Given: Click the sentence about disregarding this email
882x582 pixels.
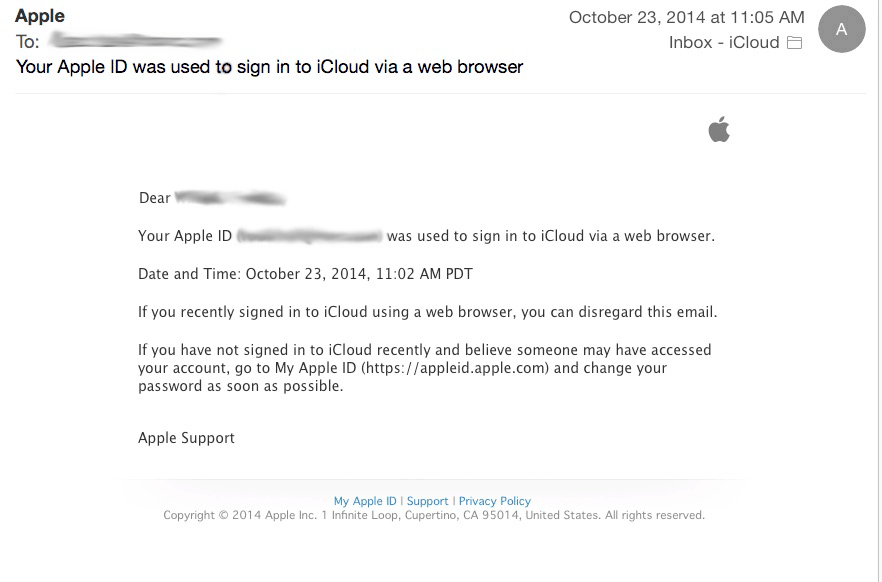Looking at the screenshot, I should click(427, 312).
